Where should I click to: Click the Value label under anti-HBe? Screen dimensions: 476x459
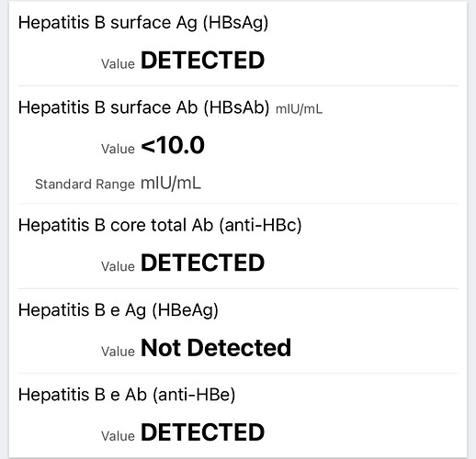point(118,436)
